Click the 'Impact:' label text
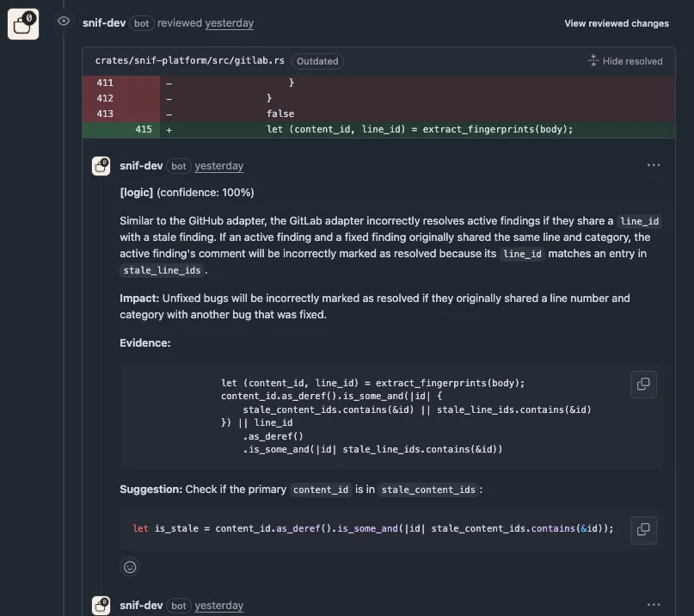The width and height of the screenshot is (694, 616). 139,299
